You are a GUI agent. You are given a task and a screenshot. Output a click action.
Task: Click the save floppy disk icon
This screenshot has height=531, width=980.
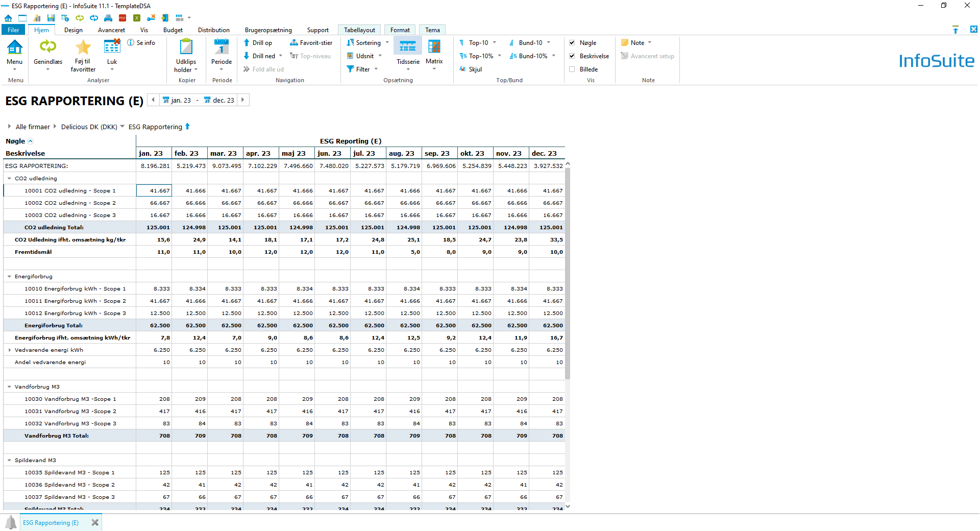(x=51, y=18)
